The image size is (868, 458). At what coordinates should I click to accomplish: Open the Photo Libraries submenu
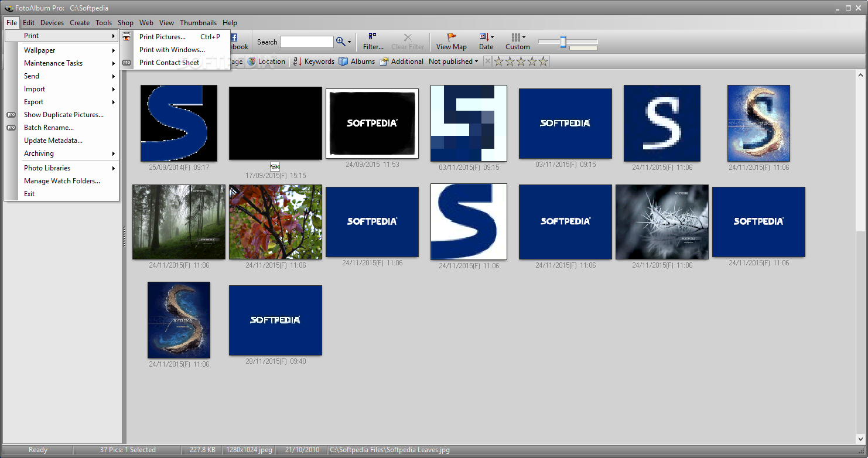click(61, 168)
